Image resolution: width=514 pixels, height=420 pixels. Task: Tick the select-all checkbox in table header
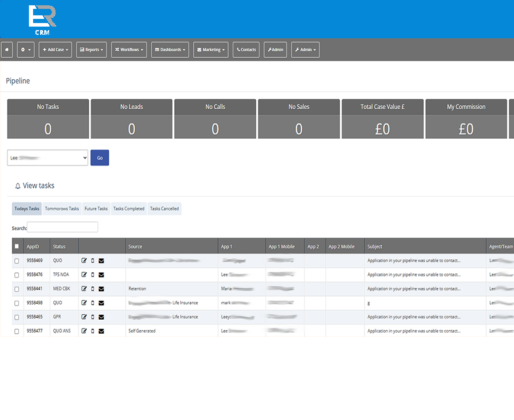(17, 246)
